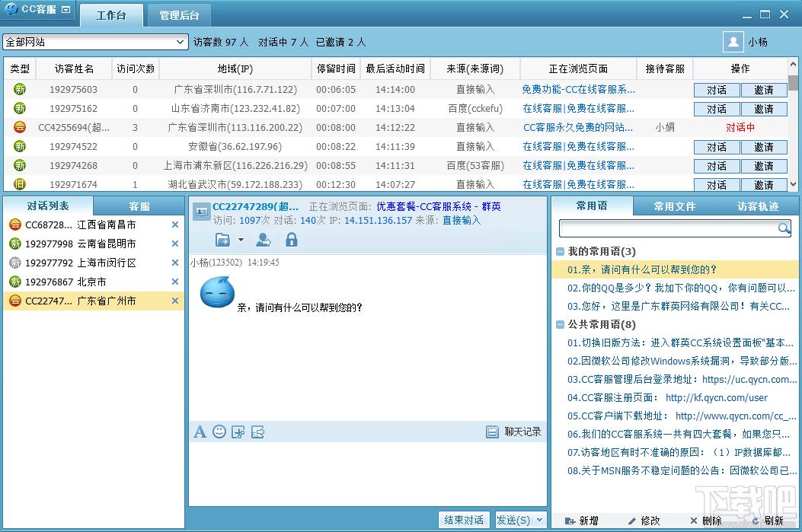
Task: Open the CC客服 logo menu dropdown
Action: pyautogui.click(x=66, y=9)
